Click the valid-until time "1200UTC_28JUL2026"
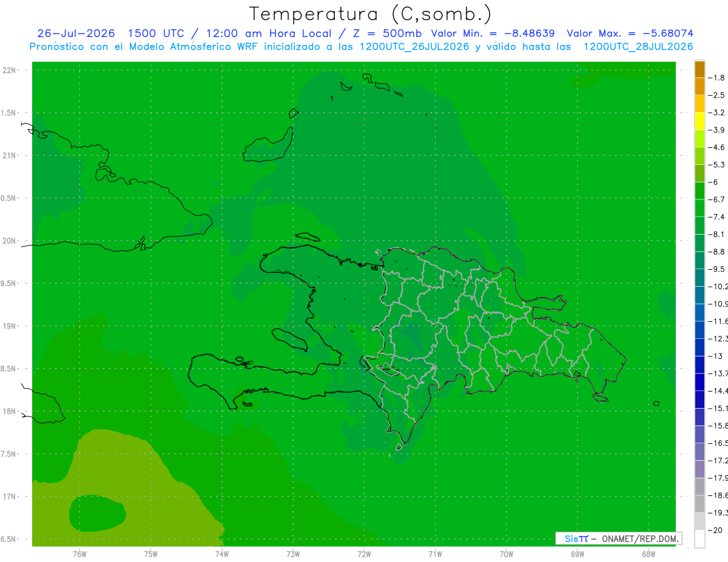The image size is (728, 562). tap(639, 47)
